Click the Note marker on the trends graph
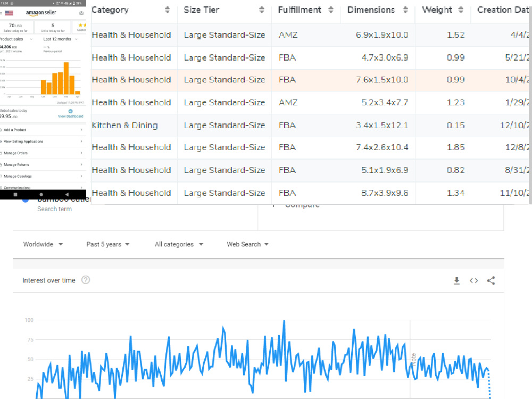532x399 pixels. 413,359
